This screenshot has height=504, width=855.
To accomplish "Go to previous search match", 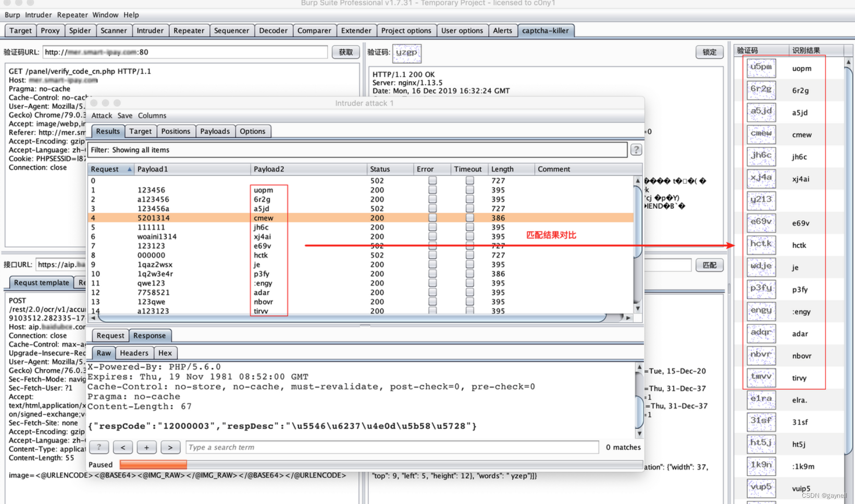I will tap(123, 447).
